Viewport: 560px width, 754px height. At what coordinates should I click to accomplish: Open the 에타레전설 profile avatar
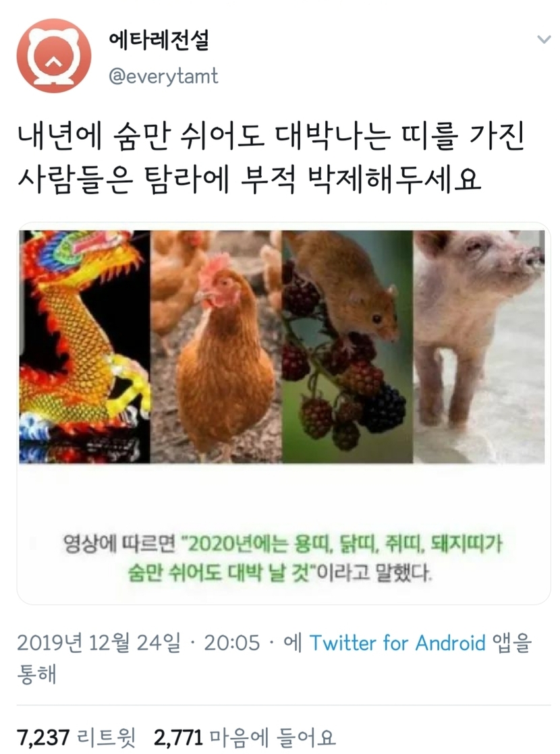(54, 55)
